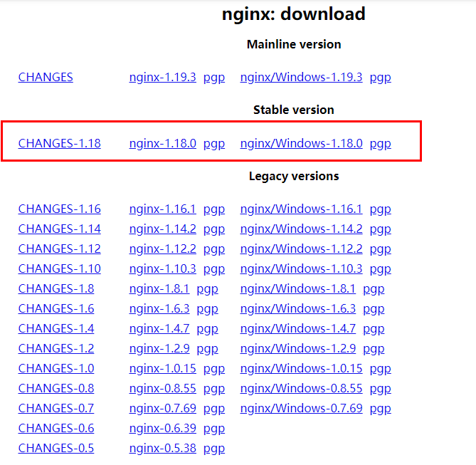This screenshot has height=465, width=476.
Task: Open CHANGES-1.8 link
Action: tap(56, 288)
